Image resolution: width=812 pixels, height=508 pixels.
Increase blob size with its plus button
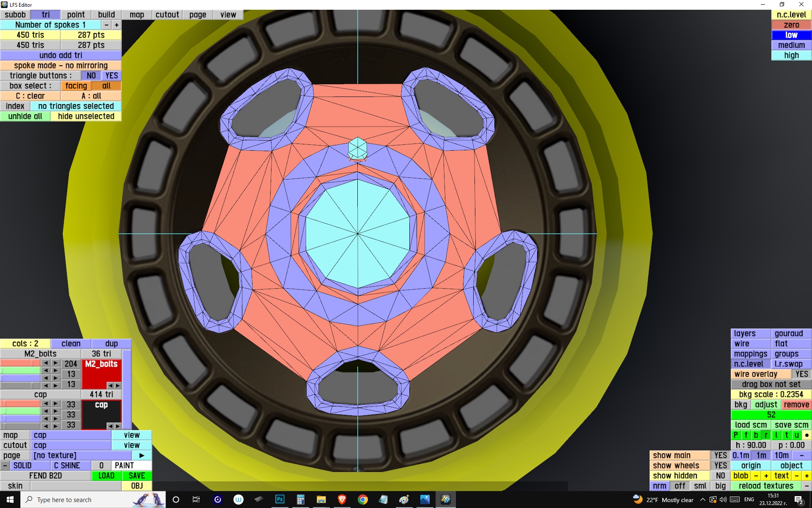(x=766, y=476)
